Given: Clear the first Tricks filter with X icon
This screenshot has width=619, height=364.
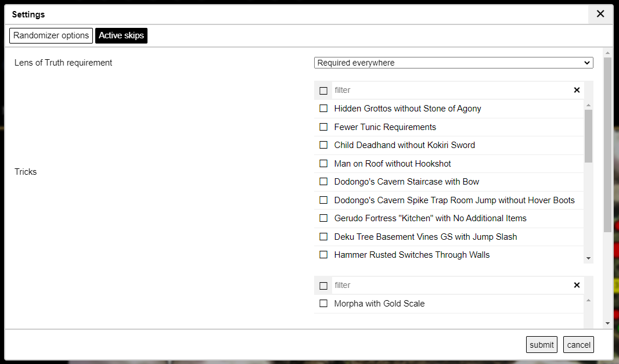Looking at the screenshot, I should [577, 90].
